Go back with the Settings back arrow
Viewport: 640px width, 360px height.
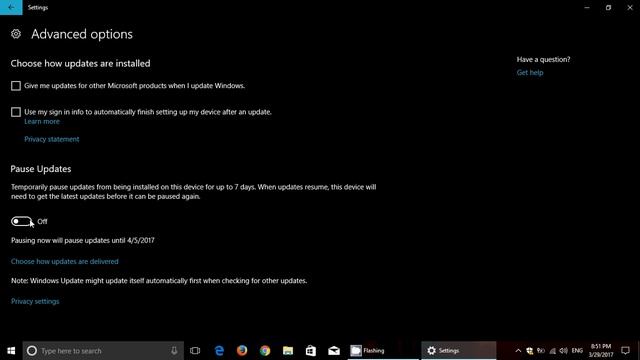(11, 7)
